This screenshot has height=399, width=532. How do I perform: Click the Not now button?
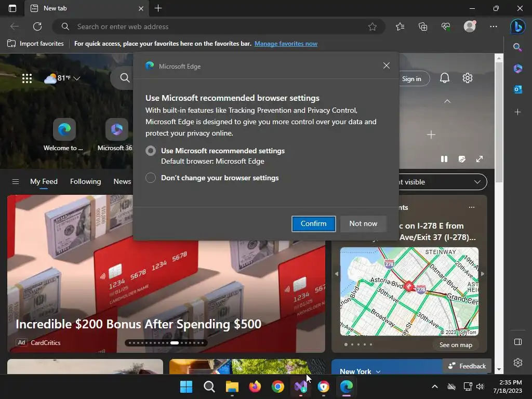click(x=363, y=223)
